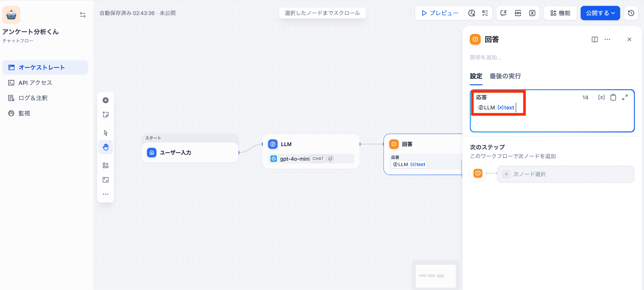
Task: Open the ENV environment variables icon
Action: 518,13
